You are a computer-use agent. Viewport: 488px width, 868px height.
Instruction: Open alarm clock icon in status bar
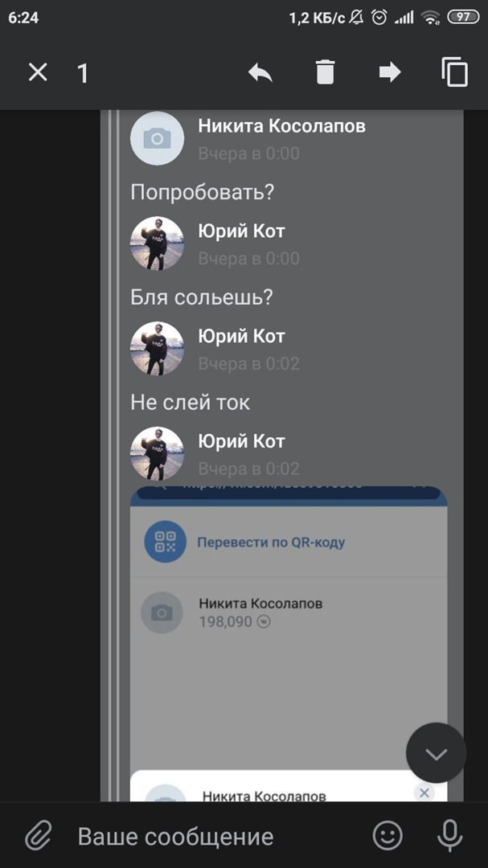(x=379, y=18)
